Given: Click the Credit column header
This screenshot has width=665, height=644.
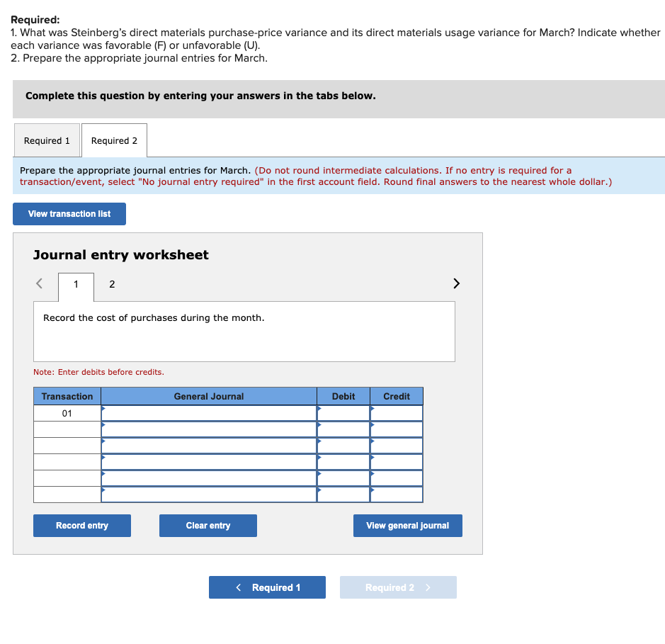Looking at the screenshot, I should click(397, 396).
